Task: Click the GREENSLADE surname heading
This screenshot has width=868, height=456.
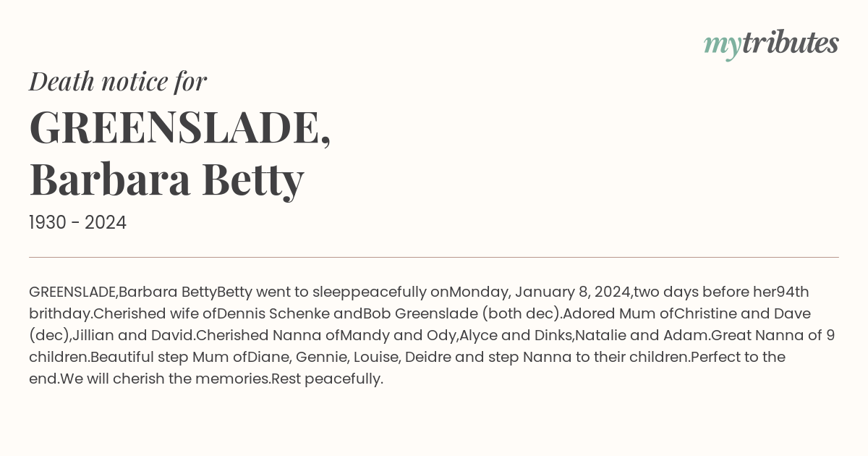Action: coord(180,127)
